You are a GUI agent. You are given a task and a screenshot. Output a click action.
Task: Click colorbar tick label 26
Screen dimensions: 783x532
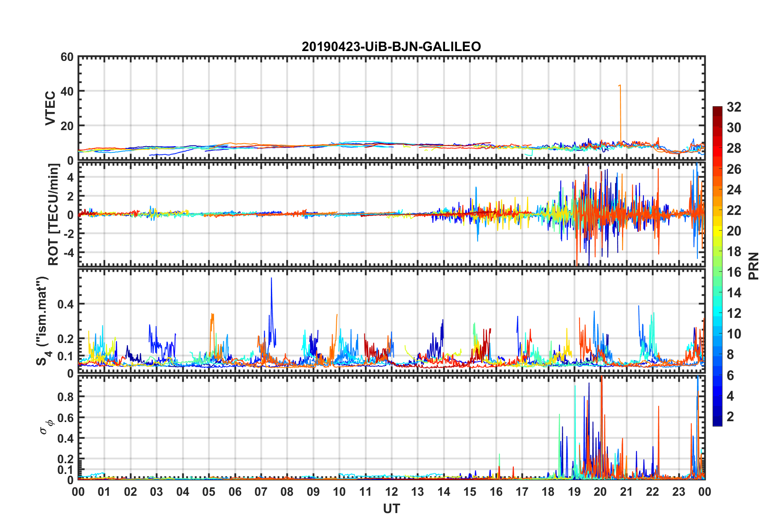point(734,169)
